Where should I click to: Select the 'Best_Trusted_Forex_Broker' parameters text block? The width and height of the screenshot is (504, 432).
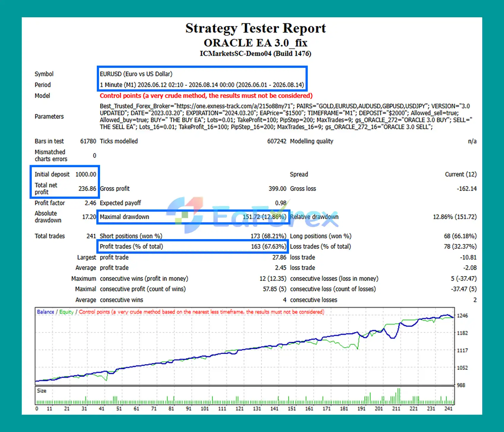286,116
